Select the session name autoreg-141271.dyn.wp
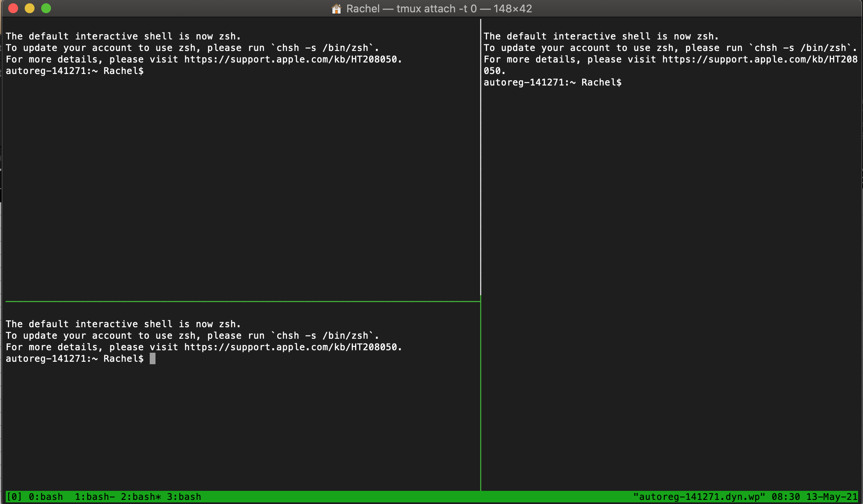Image resolution: width=863 pixels, height=504 pixels. [699, 497]
